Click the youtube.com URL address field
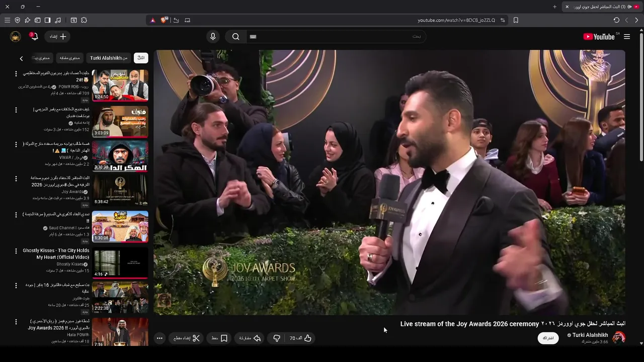The width and height of the screenshot is (644, 362). 456,20
